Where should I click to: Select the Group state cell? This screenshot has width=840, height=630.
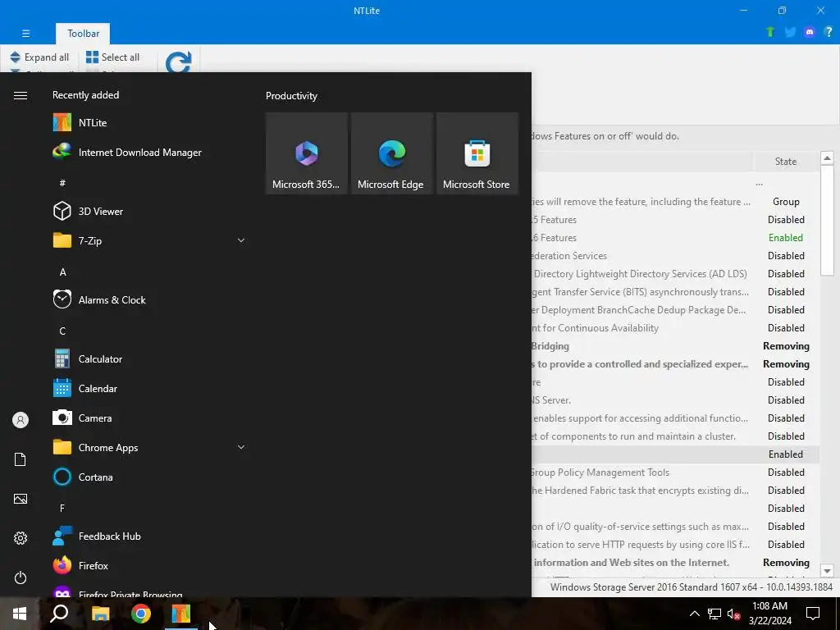[x=785, y=202]
